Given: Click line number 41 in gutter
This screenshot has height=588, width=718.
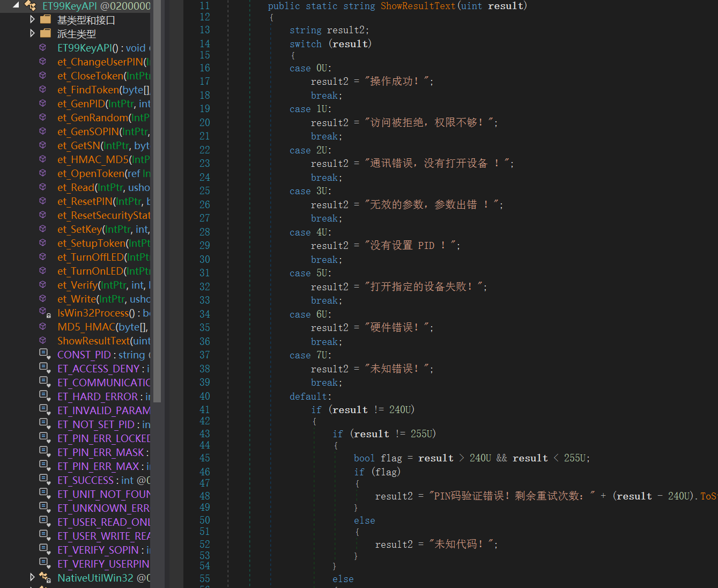Looking at the screenshot, I should (205, 410).
